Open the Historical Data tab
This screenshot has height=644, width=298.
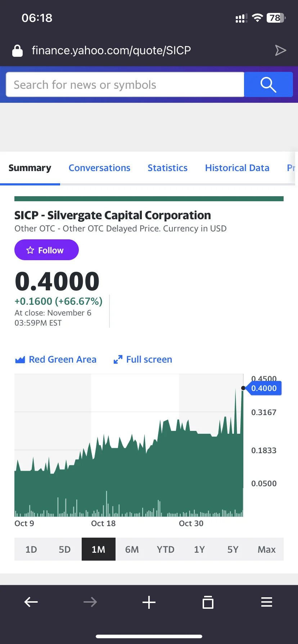237,168
